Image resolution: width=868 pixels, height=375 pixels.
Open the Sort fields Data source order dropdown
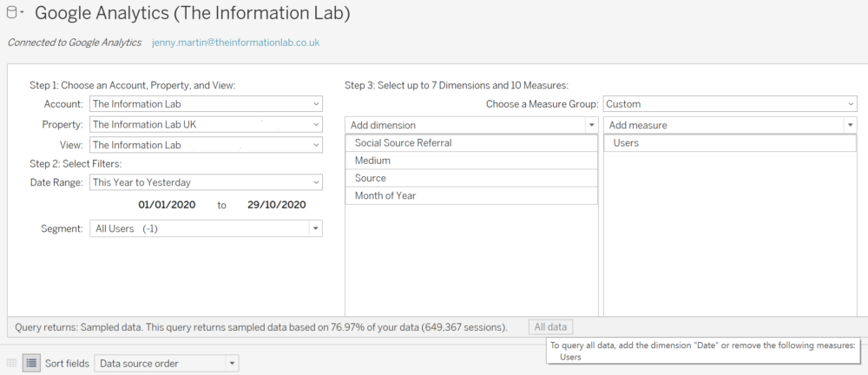[167, 364]
